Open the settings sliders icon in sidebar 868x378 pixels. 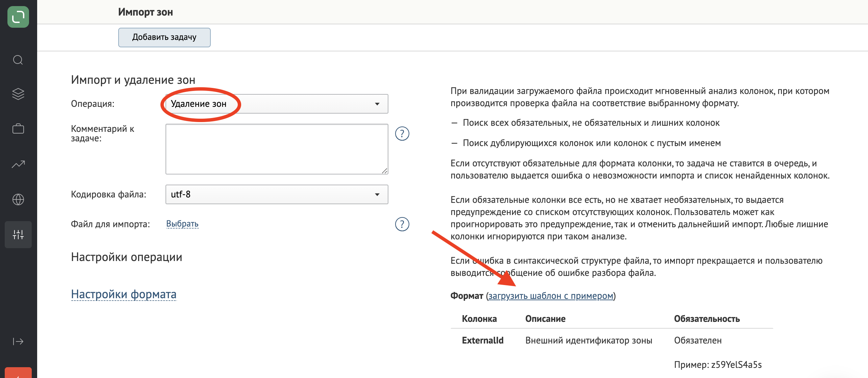[x=18, y=235]
